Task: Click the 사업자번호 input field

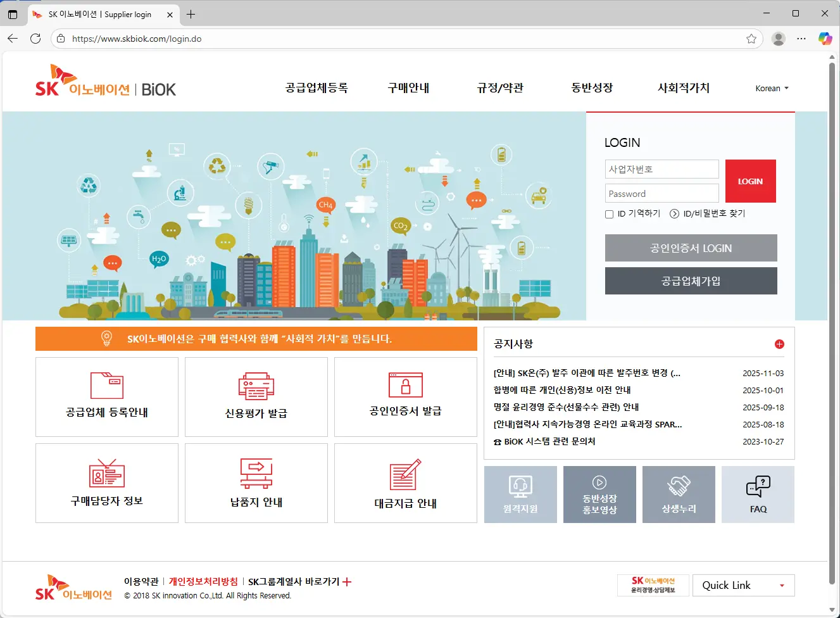Action: (662, 169)
